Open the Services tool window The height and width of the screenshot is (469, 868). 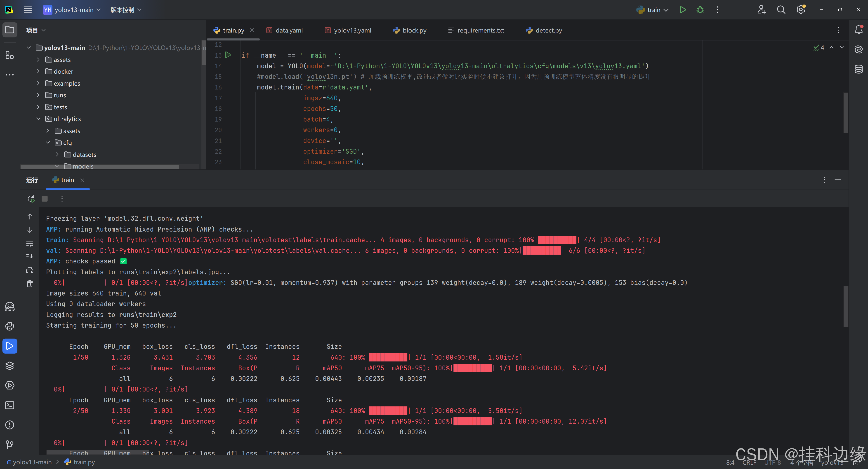(x=10, y=385)
